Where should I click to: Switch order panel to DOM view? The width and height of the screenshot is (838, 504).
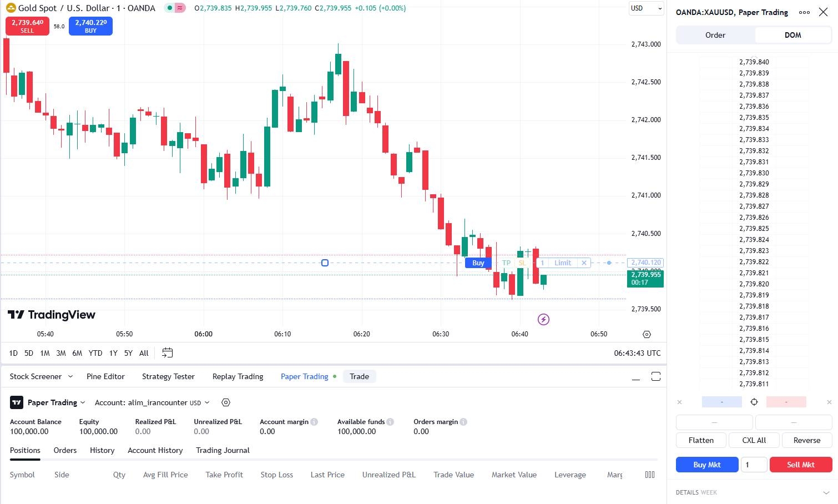click(792, 35)
